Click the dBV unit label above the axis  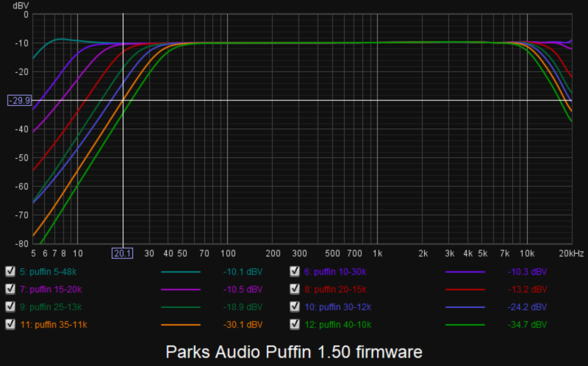(x=20, y=6)
